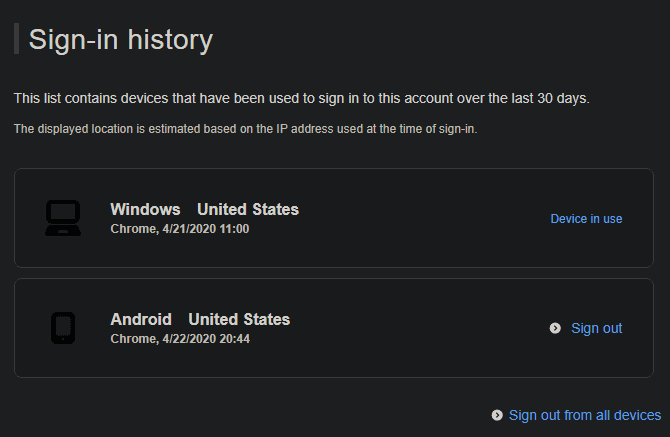Click United States in the Windows entry
Screen dimensions: 670x437
point(248,209)
